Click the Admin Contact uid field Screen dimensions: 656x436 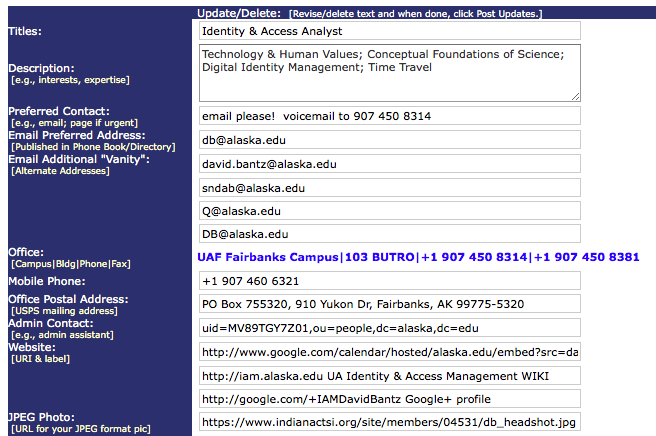coord(390,328)
